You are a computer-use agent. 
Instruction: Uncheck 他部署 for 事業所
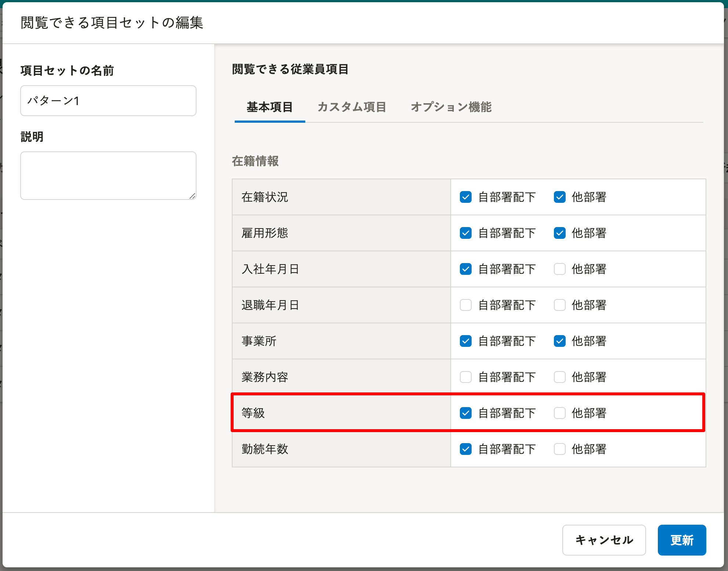point(559,341)
